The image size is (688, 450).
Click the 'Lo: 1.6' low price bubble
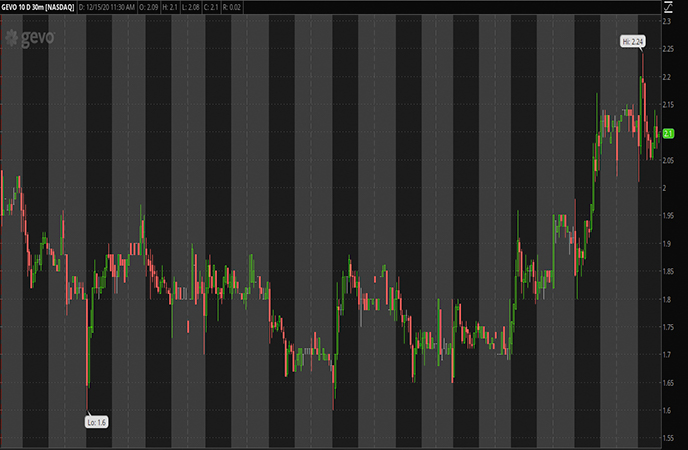(x=97, y=422)
